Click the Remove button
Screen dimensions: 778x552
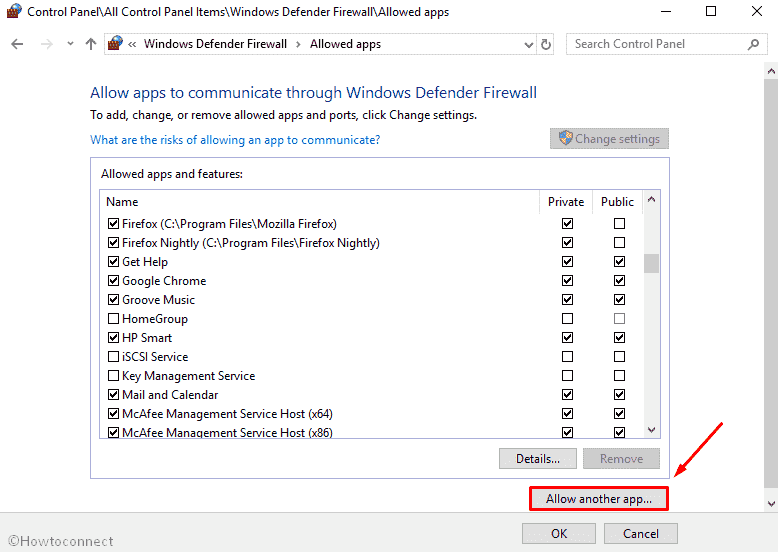tap(621, 459)
